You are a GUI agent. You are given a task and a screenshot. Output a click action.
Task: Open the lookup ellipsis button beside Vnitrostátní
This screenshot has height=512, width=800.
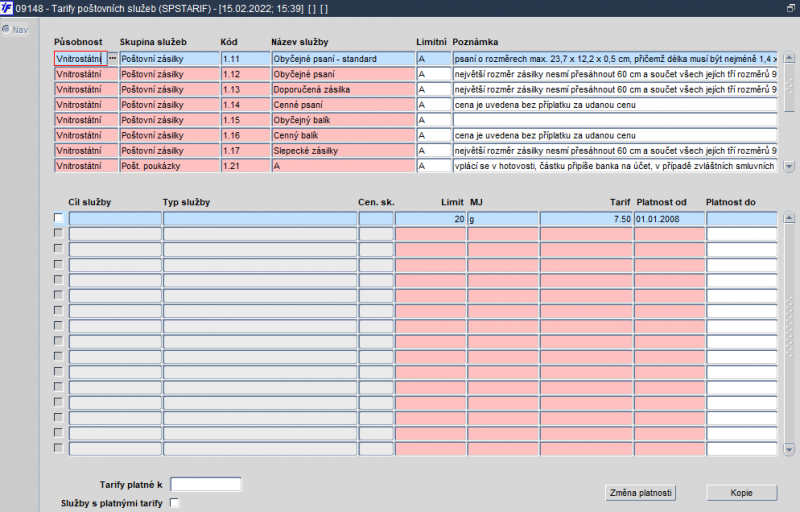coord(113,59)
